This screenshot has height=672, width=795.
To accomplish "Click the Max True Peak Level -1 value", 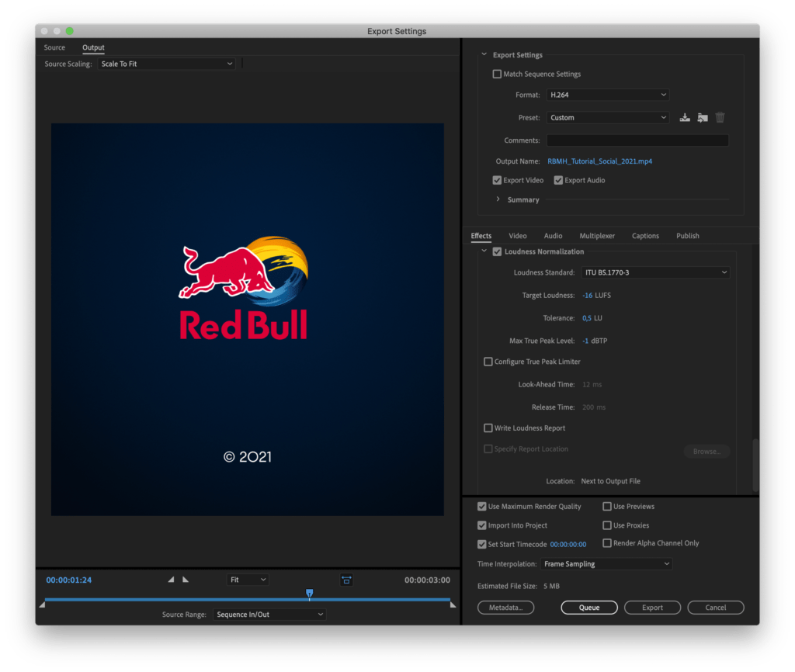I will pos(585,341).
